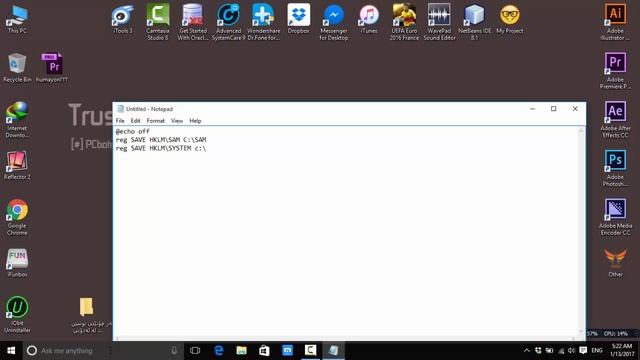Open the File menu in Notepad
Viewport: 640px width, 360px height.
pyautogui.click(x=120, y=121)
